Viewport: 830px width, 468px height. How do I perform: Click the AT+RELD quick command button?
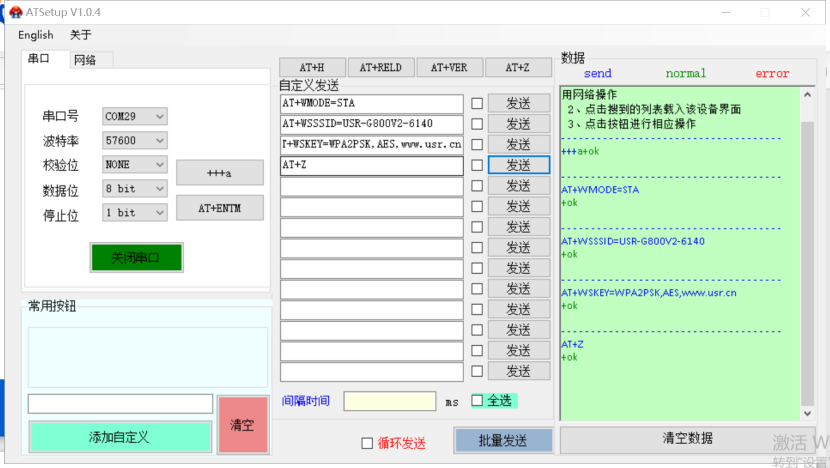(380, 68)
